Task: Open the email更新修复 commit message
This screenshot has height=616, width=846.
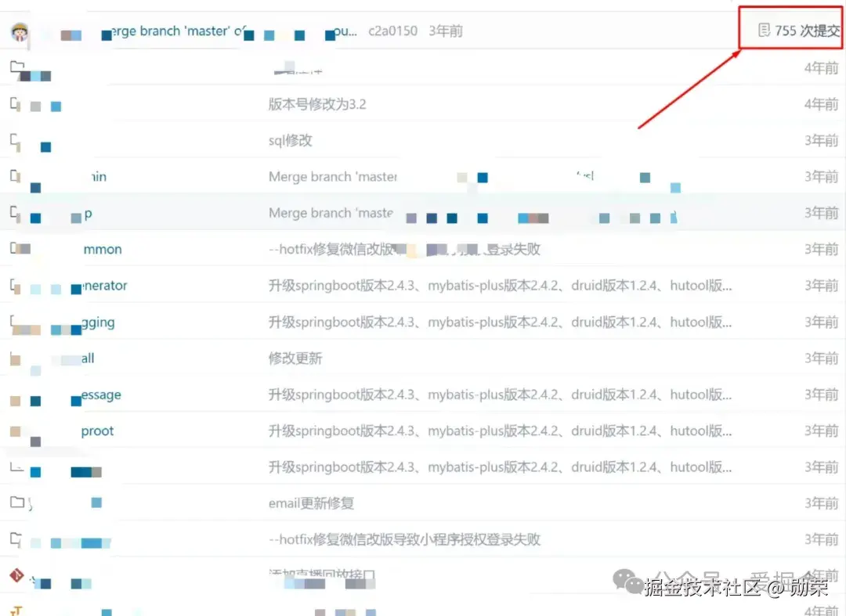Action: [x=309, y=503]
